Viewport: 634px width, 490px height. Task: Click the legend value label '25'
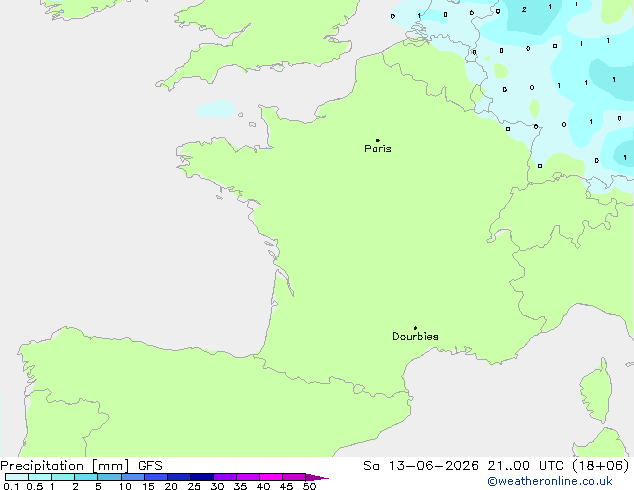[x=194, y=486]
